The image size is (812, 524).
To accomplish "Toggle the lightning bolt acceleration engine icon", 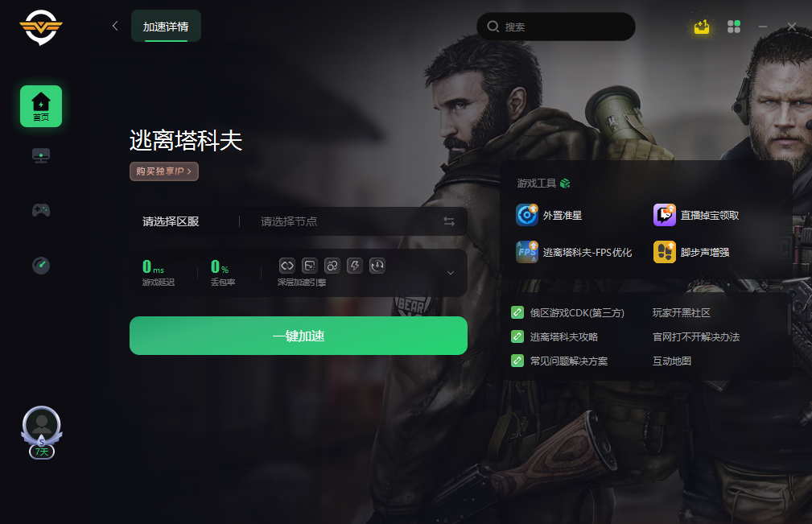I will coord(355,266).
